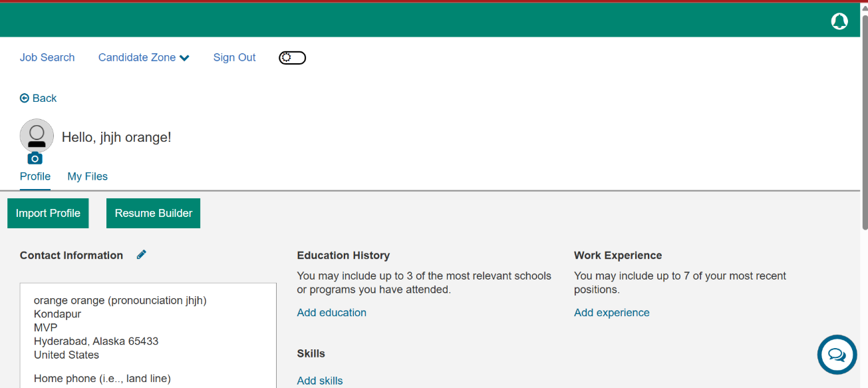Select the Profile tab
This screenshot has height=388, width=868.
(x=35, y=176)
